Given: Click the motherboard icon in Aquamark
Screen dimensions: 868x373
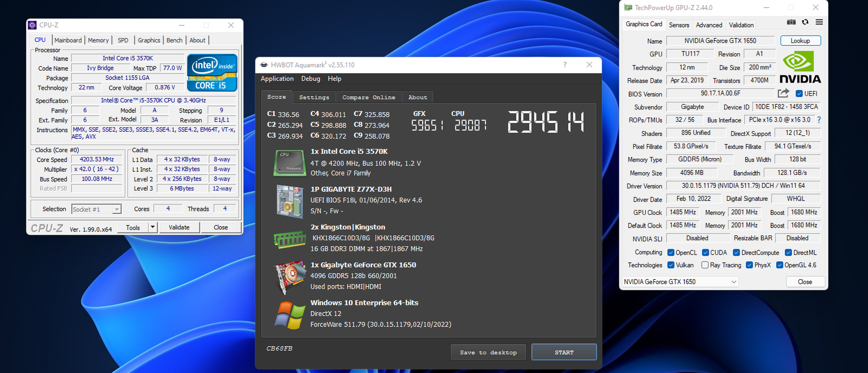Looking at the screenshot, I should pos(290,201).
